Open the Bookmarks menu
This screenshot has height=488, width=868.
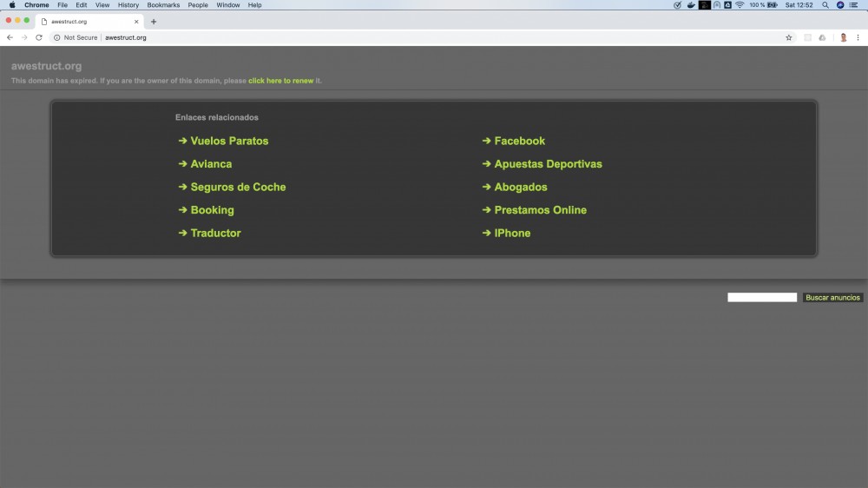(163, 5)
